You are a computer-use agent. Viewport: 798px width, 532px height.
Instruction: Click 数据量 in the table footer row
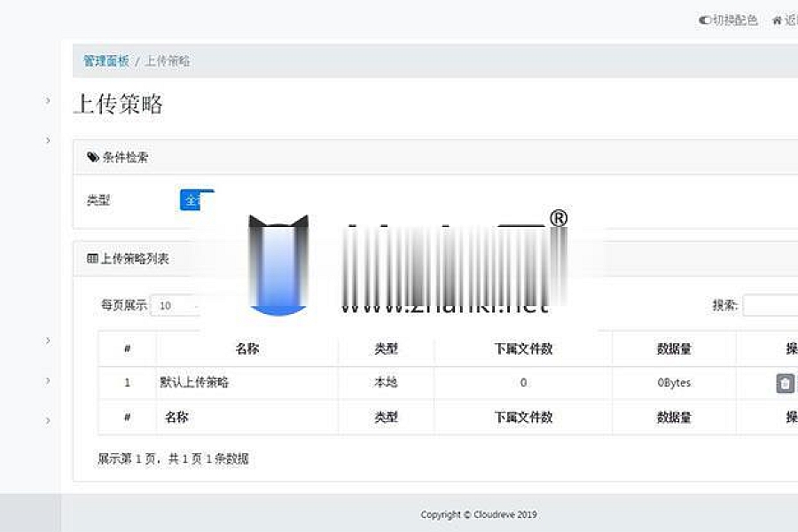pos(674,418)
